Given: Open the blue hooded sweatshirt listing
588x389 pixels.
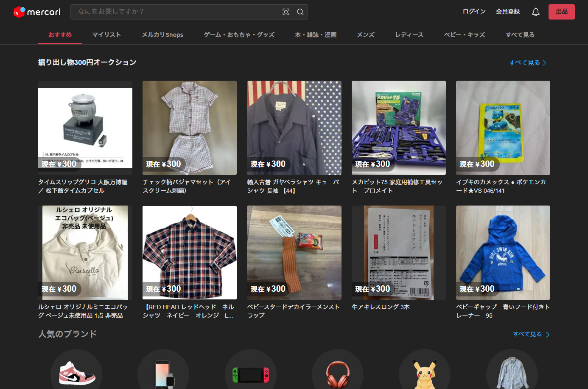Looking at the screenshot, I should (x=503, y=253).
